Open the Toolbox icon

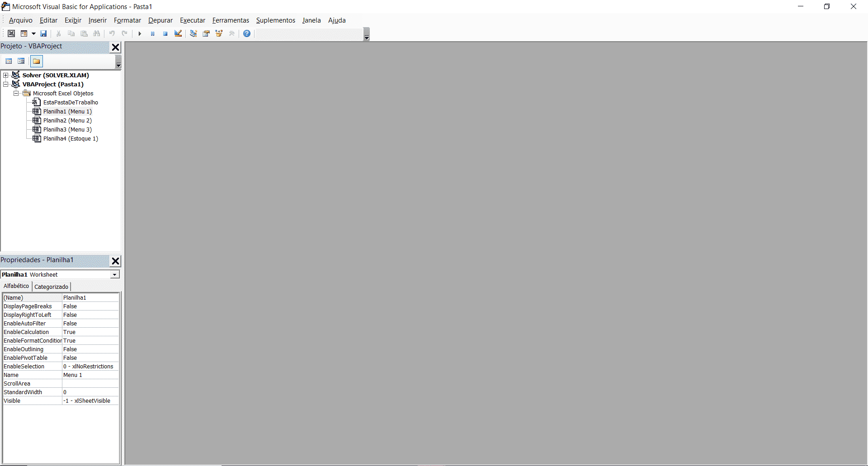click(x=232, y=33)
